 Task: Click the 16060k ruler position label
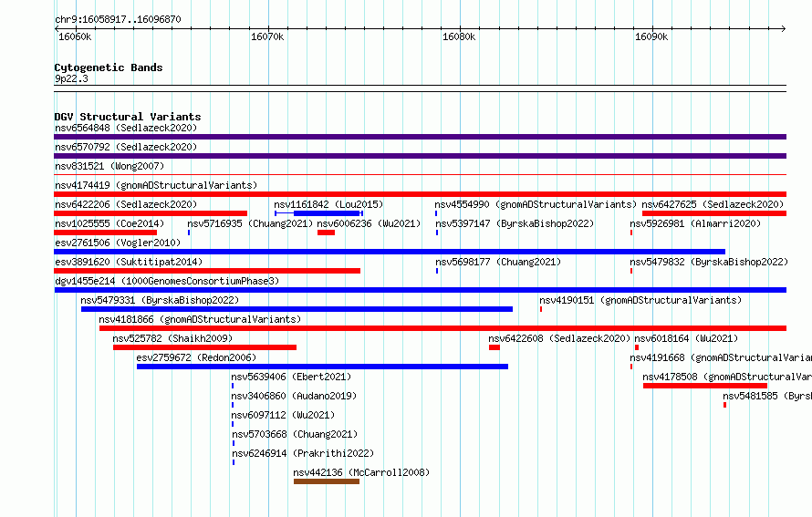[75, 36]
